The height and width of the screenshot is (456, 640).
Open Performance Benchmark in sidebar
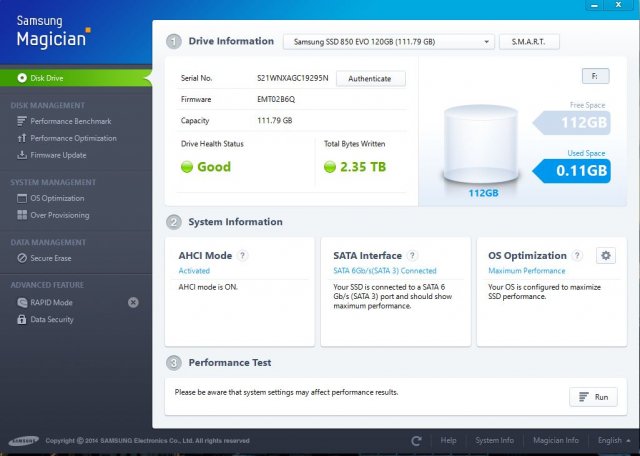click(x=65, y=121)
